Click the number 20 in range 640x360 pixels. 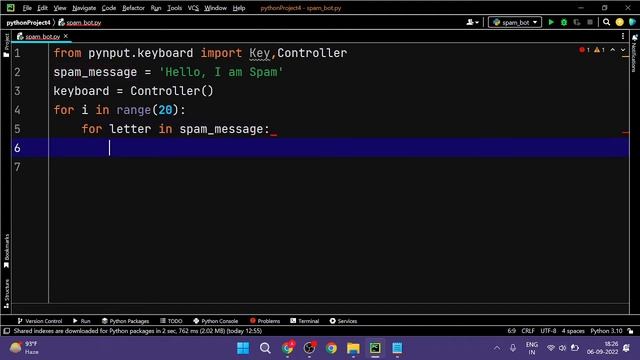165,110
